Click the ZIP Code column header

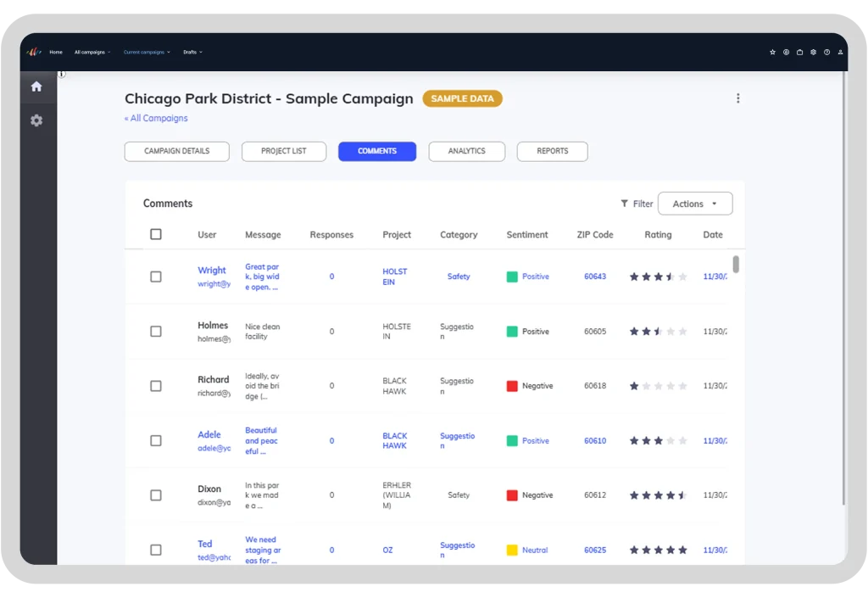click(x=595, y=235)
